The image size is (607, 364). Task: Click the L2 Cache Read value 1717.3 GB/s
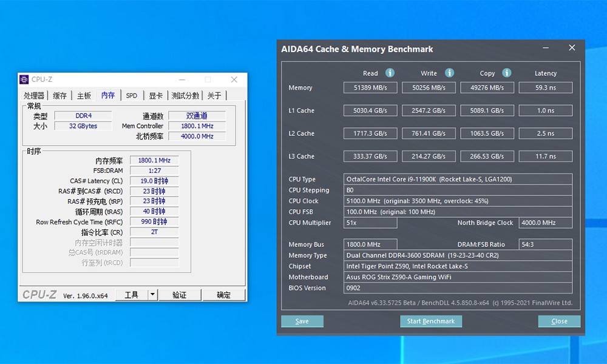[370, 133]
